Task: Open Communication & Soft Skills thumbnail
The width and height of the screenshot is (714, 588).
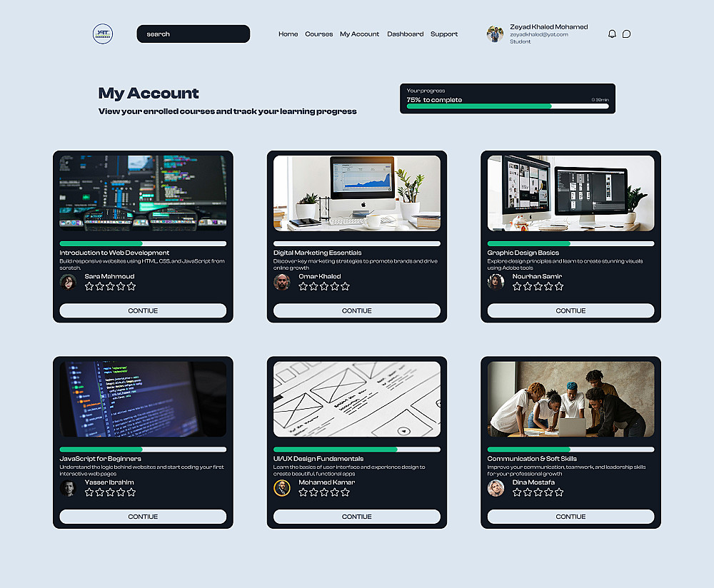Action: click(x=570, y=399)
